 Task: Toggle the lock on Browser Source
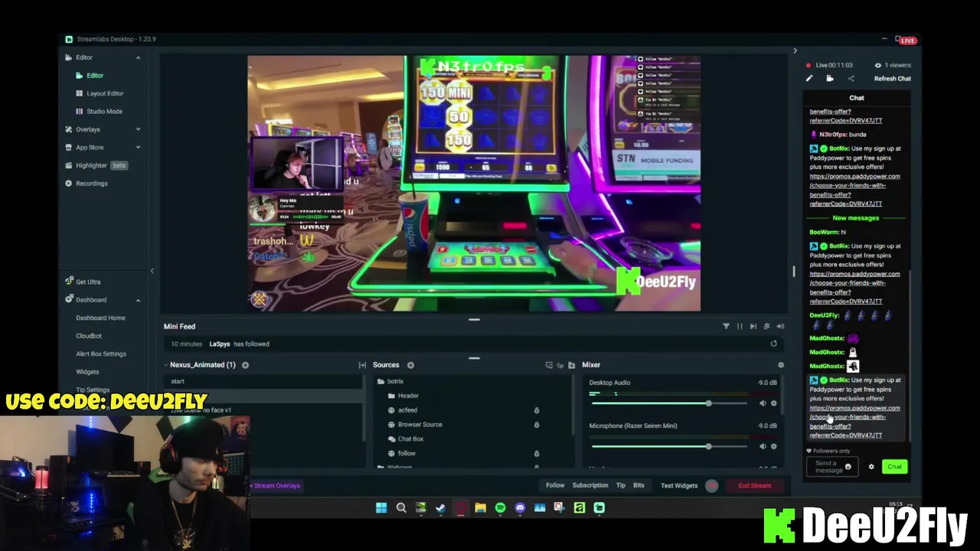(x=536, y=425)
